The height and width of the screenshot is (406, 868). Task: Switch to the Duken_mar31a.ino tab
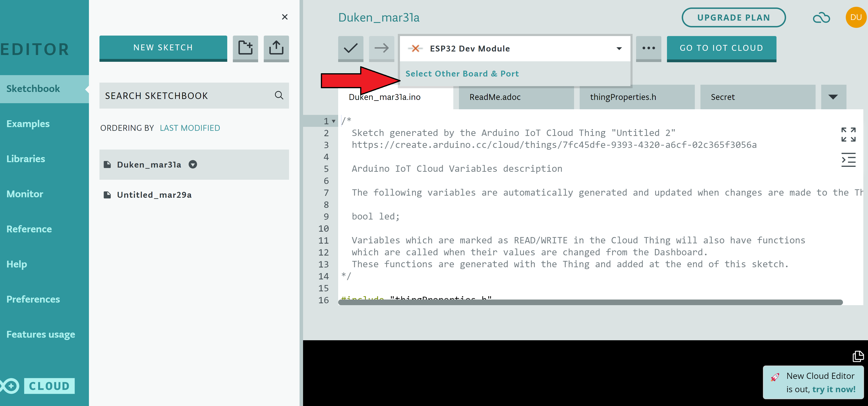point(395,97)
